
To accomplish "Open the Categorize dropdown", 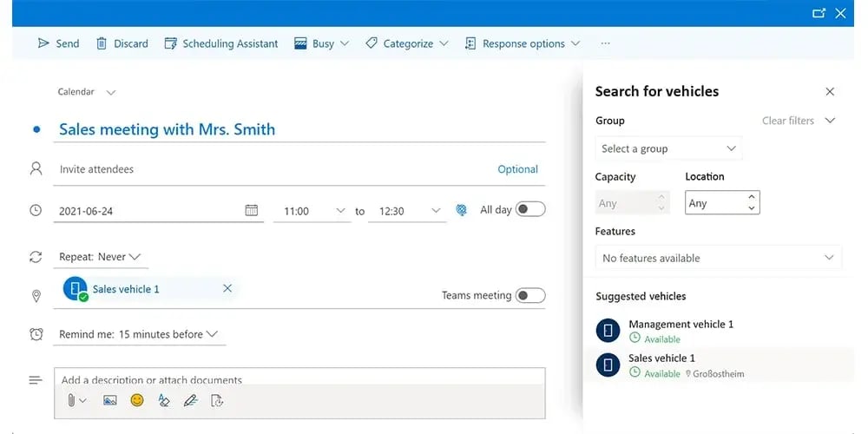I will click(407, 43).
